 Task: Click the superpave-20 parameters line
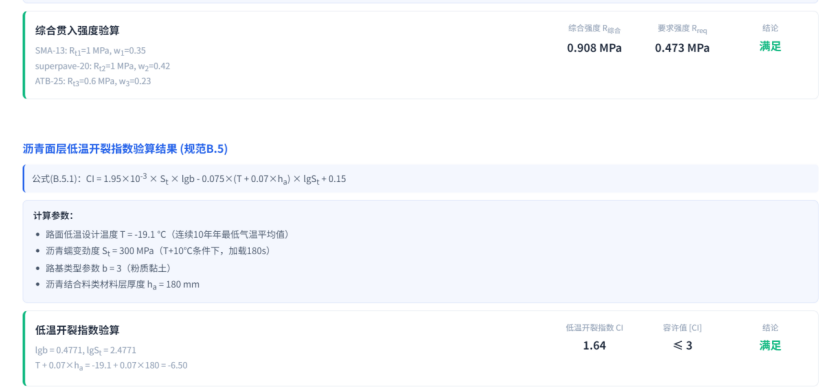tap(103, 67)
